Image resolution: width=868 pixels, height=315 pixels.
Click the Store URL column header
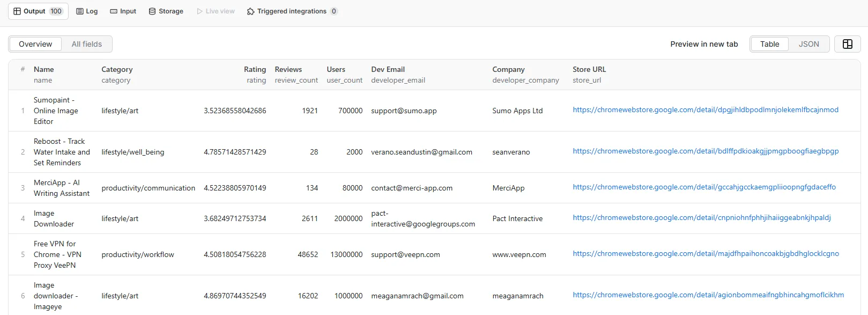tap(589, 69)
